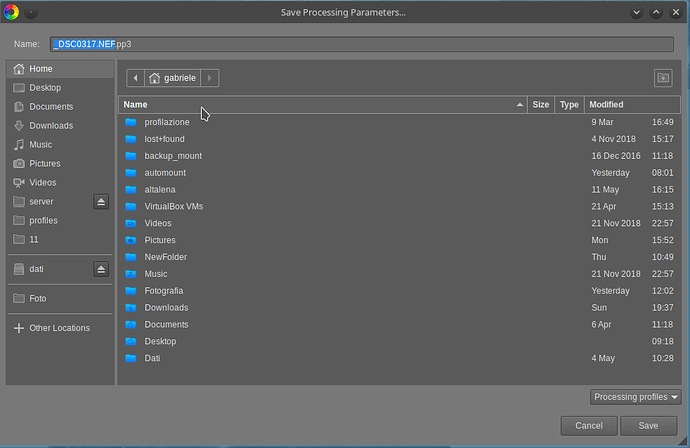Click the create new folder icon
Viewport: 690px width, 448px height.
point(662,78)
